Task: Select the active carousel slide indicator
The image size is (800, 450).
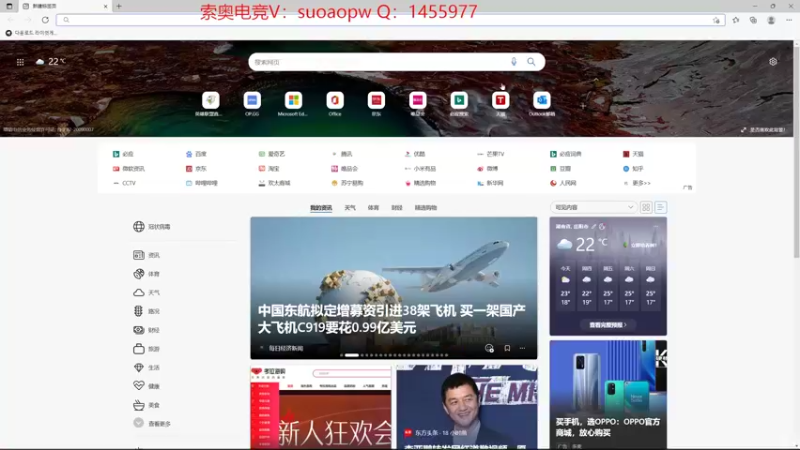Action: [352, 355]
